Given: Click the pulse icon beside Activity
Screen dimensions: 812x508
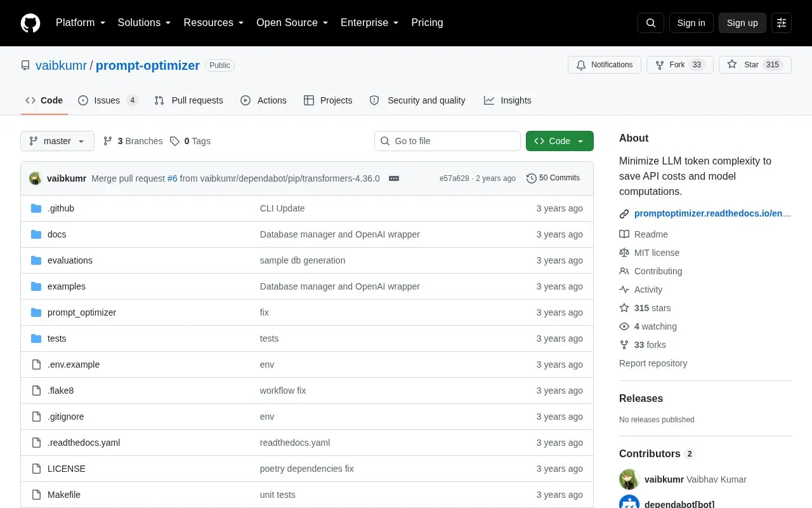Looking at the screenshot, I should 624,290.
